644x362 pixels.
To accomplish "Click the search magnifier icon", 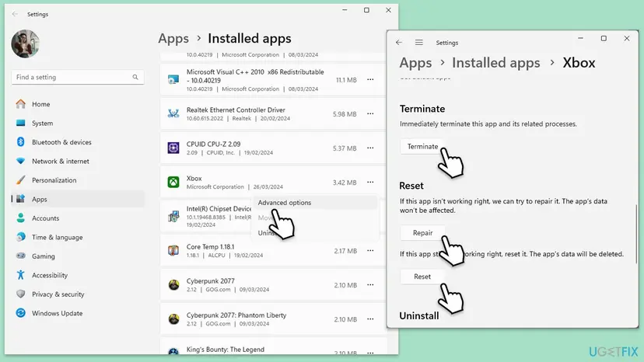I will click(135, 77).
